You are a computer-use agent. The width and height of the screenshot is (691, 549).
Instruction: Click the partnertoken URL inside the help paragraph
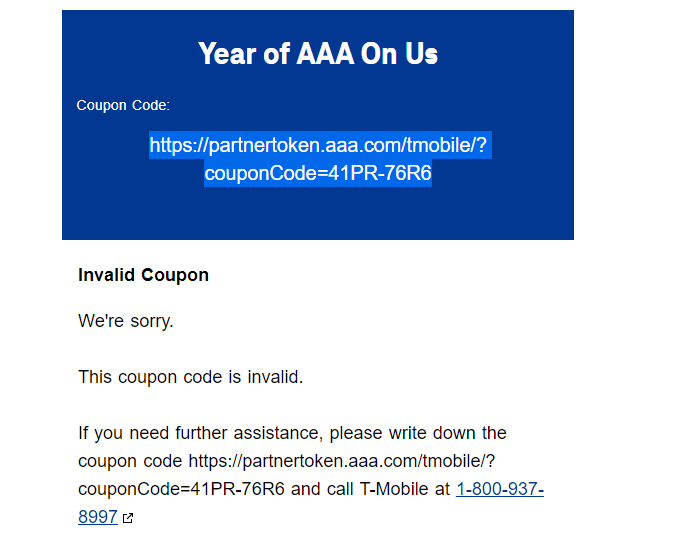pyautogui.click(x=342, y=461)
